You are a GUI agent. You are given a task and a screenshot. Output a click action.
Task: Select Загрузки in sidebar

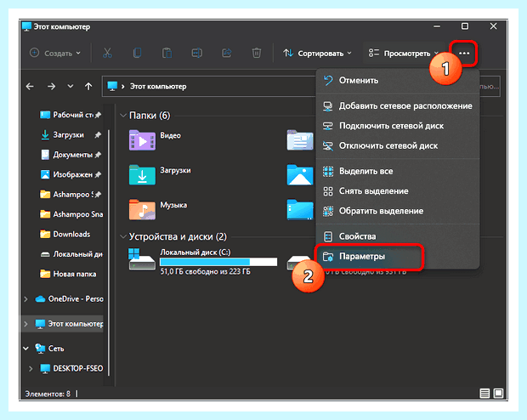[x=71, y=135]
